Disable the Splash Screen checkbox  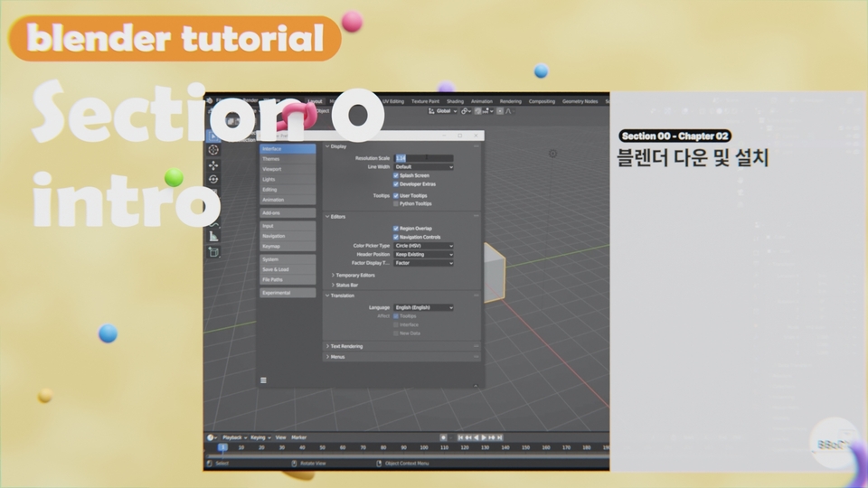[396, 175]
